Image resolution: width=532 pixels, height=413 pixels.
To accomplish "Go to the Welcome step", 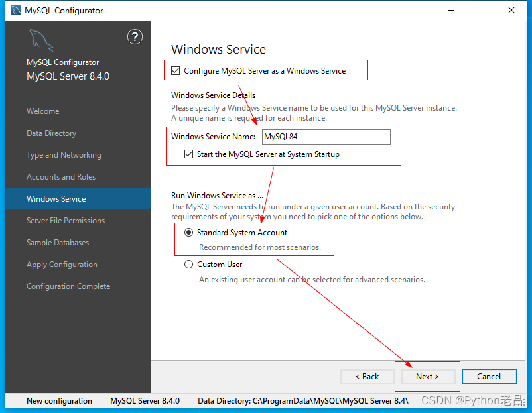I will (42, 111).
